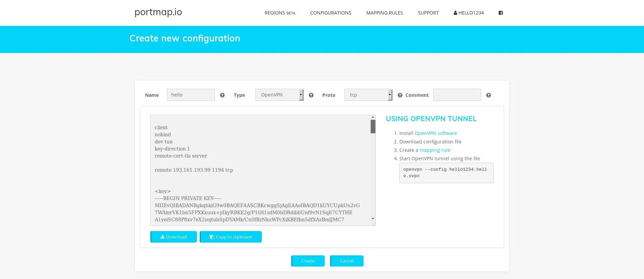This screenshot has width=644, height=279.
Task: Click the help icon next to Type dropdown
Action: click(x=311, y=95)
